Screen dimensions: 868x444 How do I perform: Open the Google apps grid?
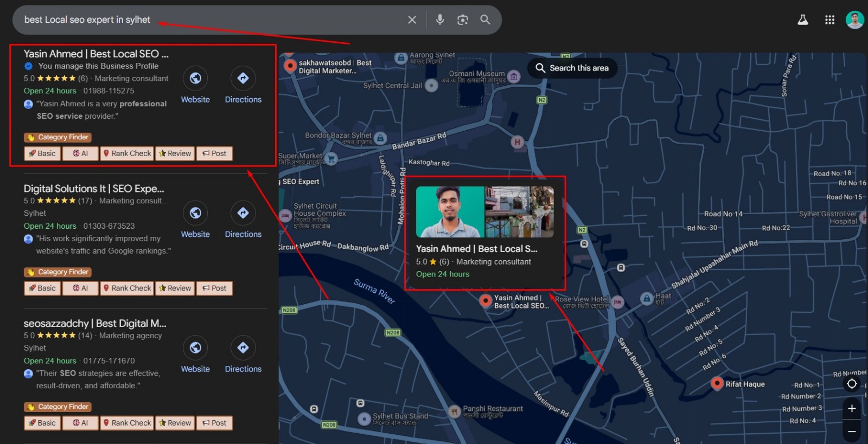coord(829,20)
